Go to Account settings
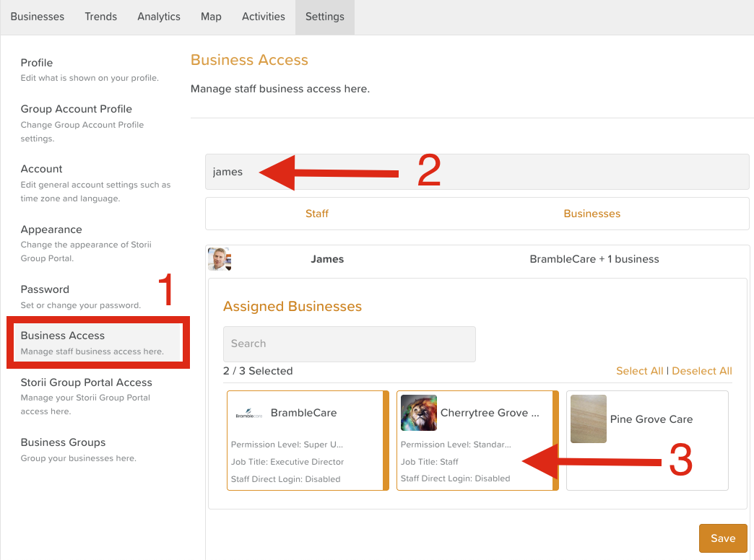The height and width of the screenshot is (560, 754). click(95, 183)
